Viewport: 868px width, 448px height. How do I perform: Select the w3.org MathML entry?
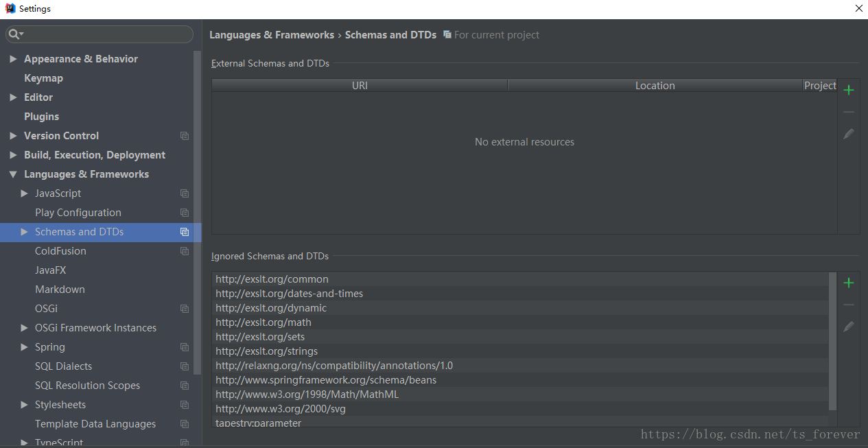tap(520, 394)
